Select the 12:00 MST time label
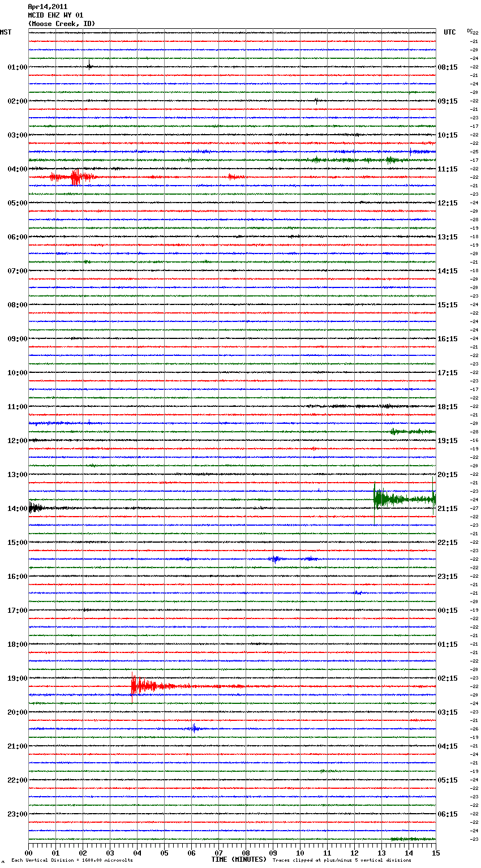 tap(17, 440)
